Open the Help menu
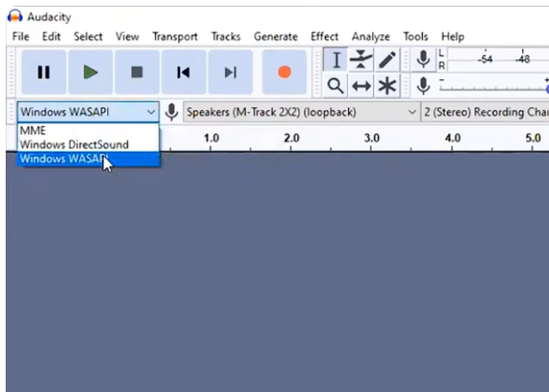549x392 pixels. point(452,36)
